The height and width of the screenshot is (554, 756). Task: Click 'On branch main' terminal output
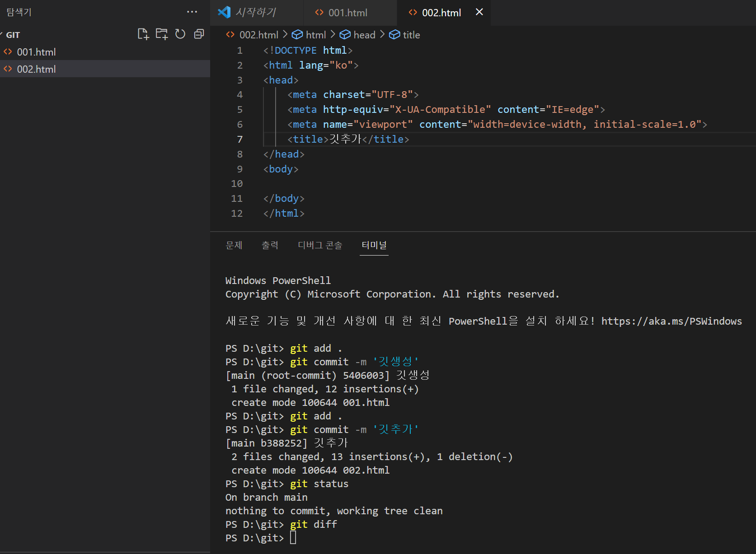(266, 498)
